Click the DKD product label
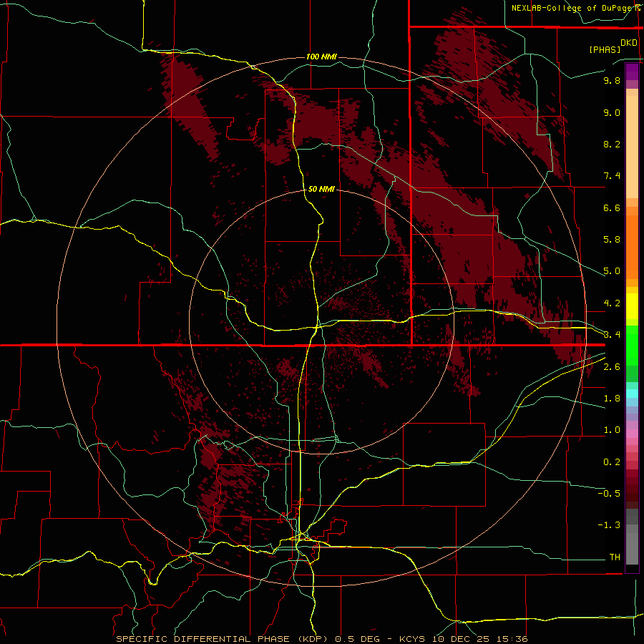644x644 pixels. click(629, 43)
